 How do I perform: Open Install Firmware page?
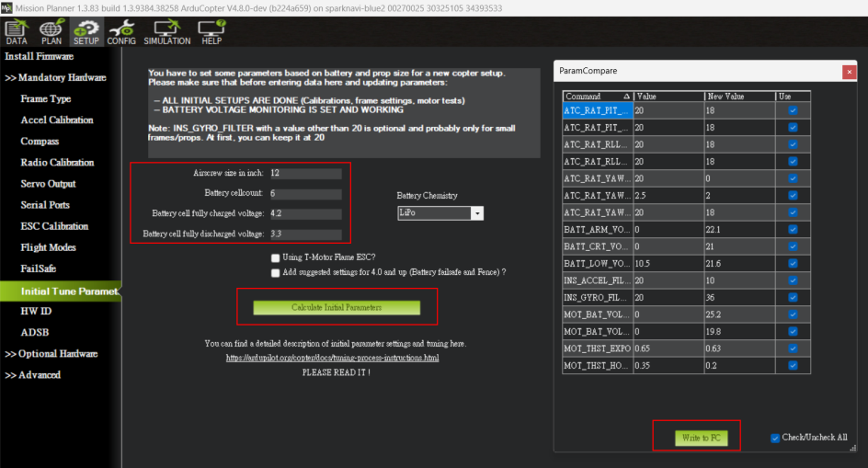tap(39, 56)
